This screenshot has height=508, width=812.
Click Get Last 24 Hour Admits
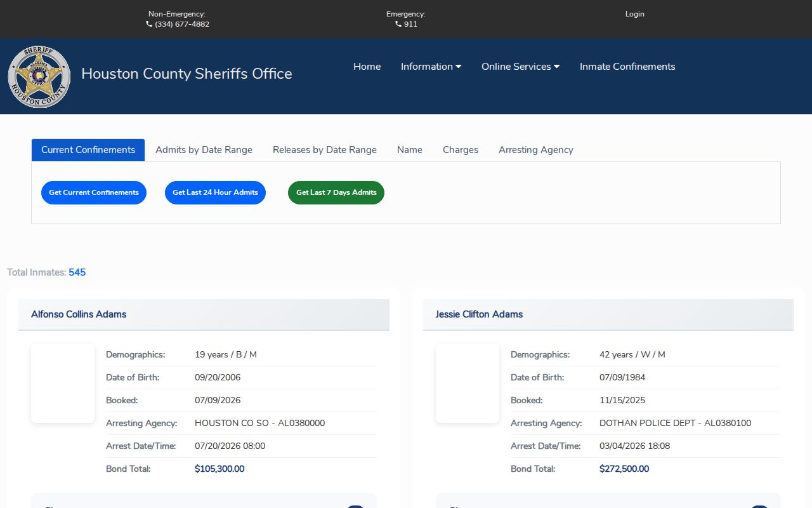[216, 192]
